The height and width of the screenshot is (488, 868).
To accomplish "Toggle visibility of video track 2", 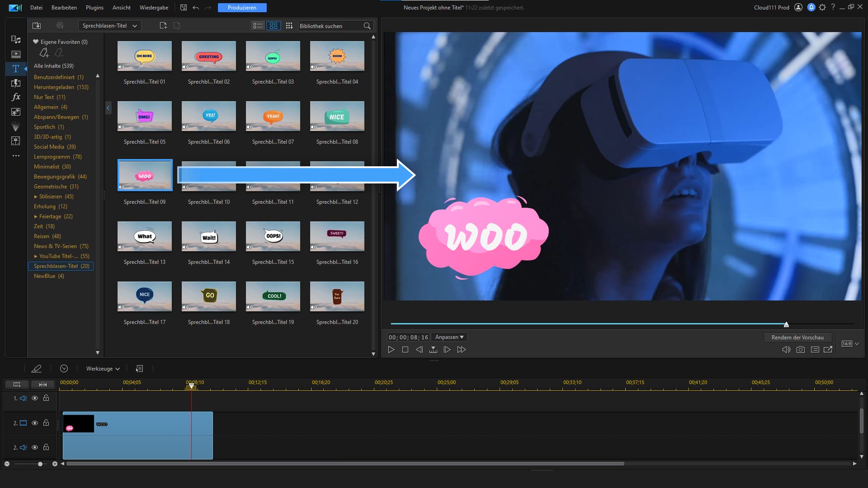I will click(35, 423).
